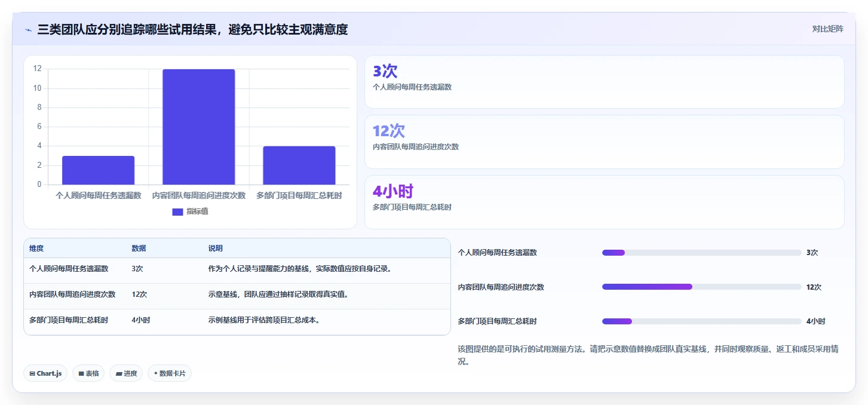
Task: Click the 4小时 value beside the progress bar
Action: coord(815,321)
